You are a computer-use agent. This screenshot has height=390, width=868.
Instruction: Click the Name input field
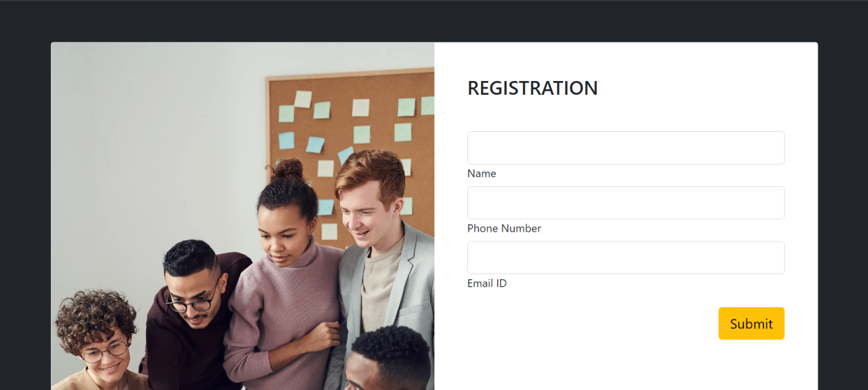626,148
